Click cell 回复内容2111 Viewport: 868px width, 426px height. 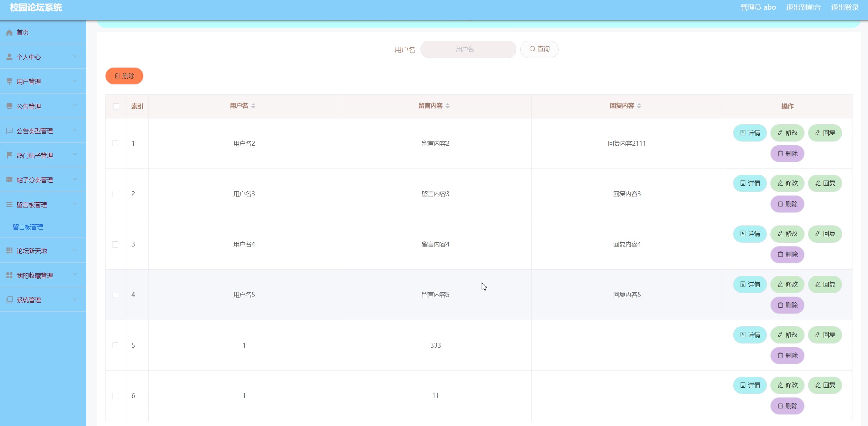pyautogui.click(x=627, y=144)
